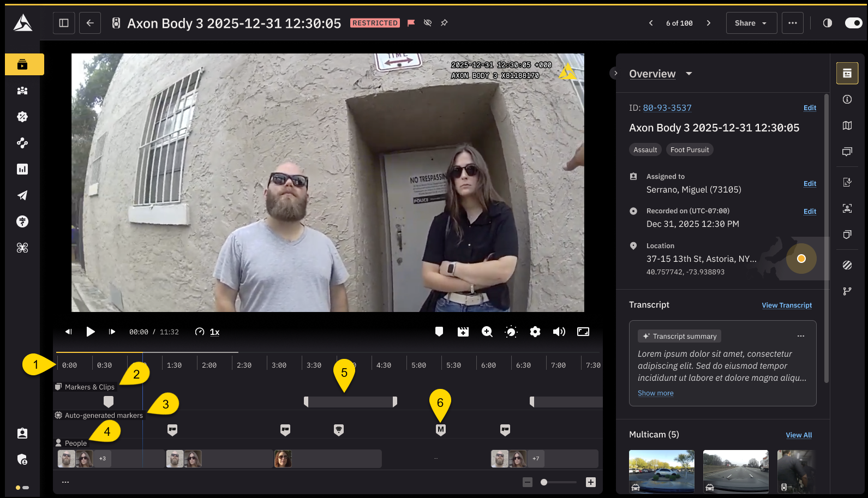The height and width of the screenshot is (498, 868).
Task: Edit the Recorded on date
Action: click(x=810, y=212)
